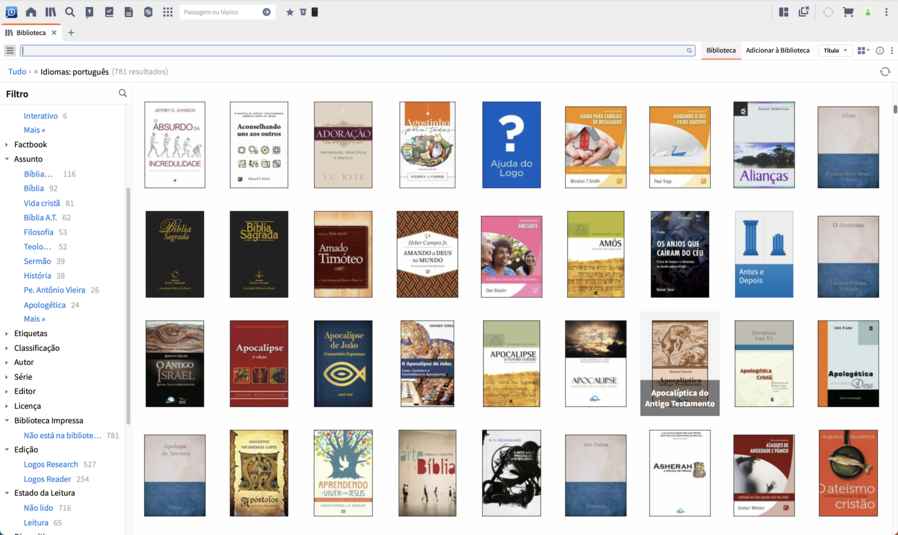
Task: Open the Alianças book cover
Action: [764, 145]
